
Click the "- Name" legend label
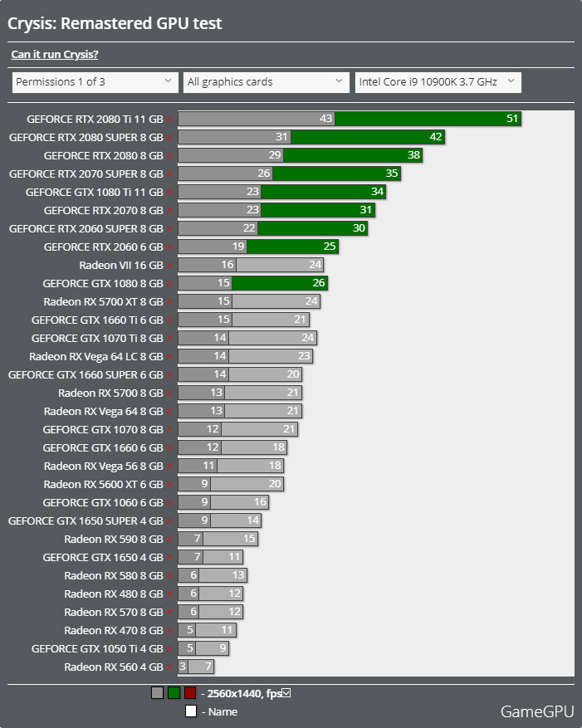click(x=220, y=711)
